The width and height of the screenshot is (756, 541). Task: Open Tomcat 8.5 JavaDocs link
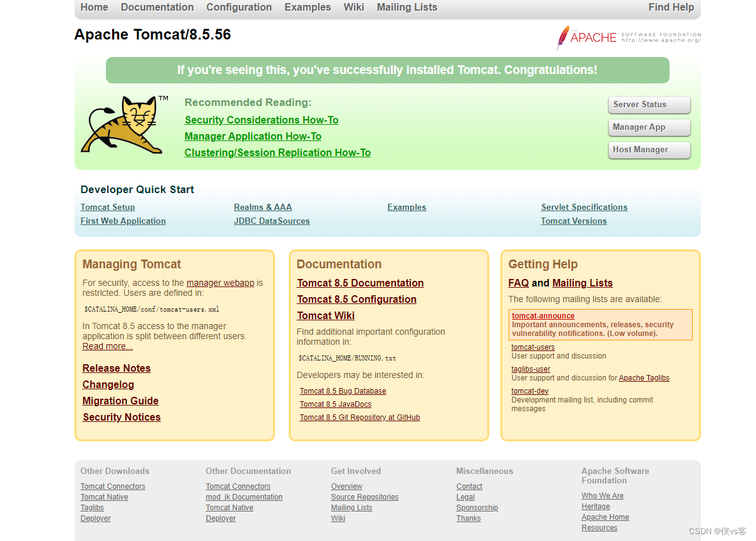pos(336,404)
